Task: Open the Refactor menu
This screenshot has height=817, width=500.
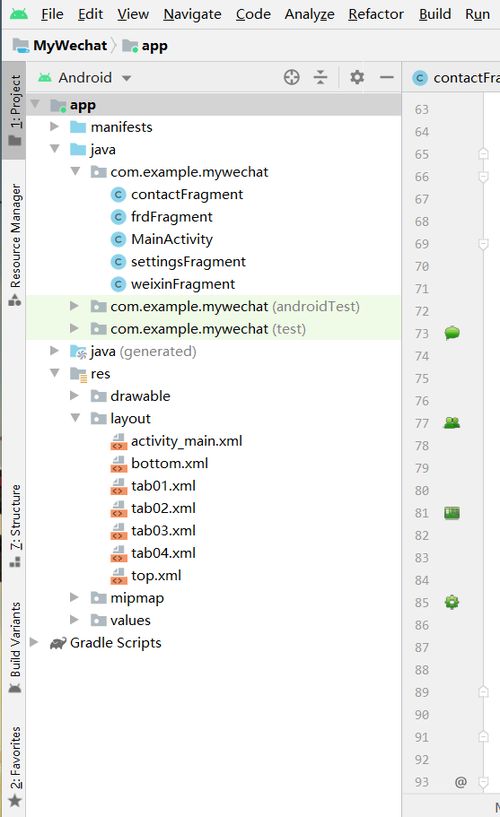Action: [376, 14]
